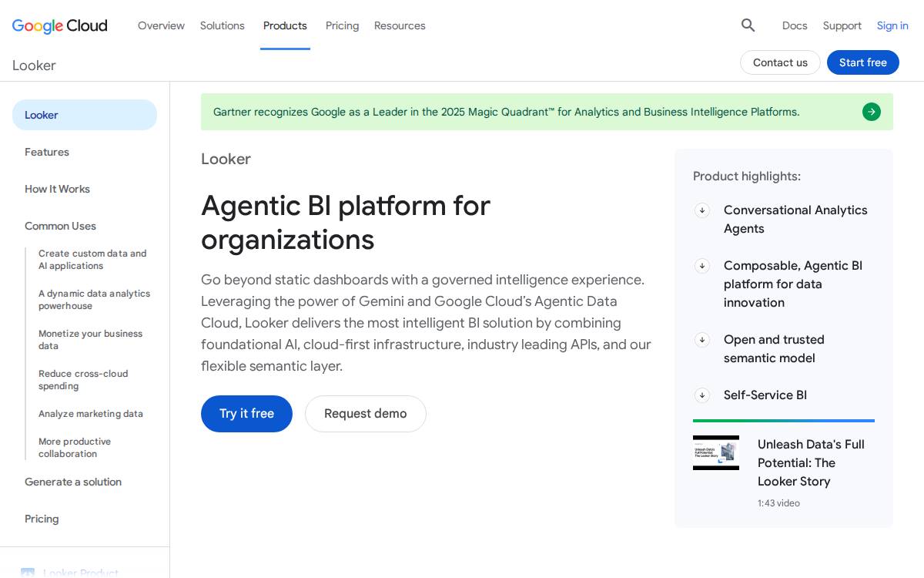Viewport: 924px width, 578px height.
Task: Select the Products nav tab
Action: pyautogui.click(x=285, y=25)
